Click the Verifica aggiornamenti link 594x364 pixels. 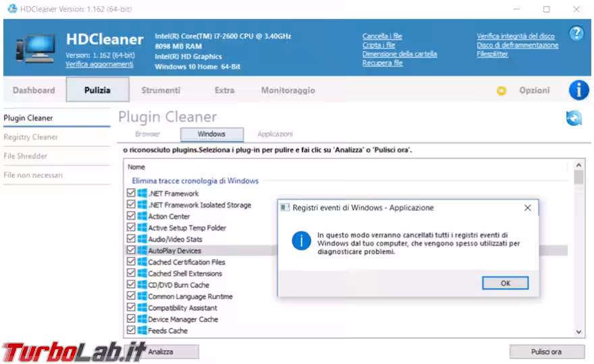99,64
